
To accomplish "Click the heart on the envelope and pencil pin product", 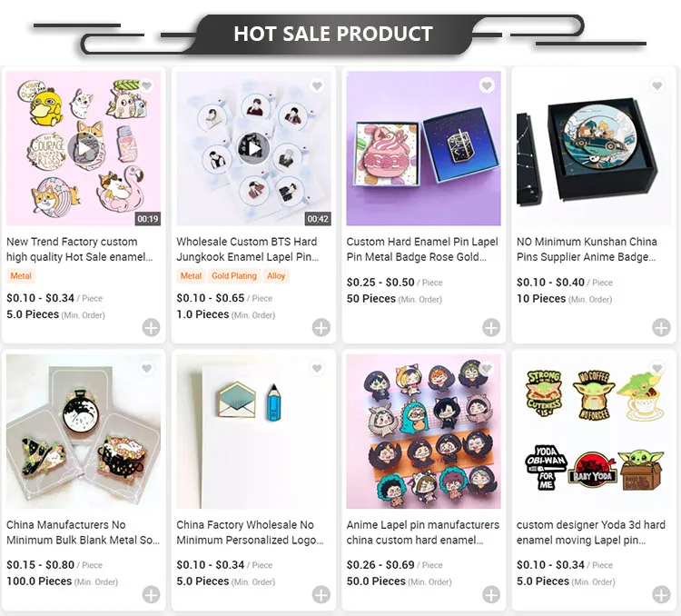I will tap(317, 369).
